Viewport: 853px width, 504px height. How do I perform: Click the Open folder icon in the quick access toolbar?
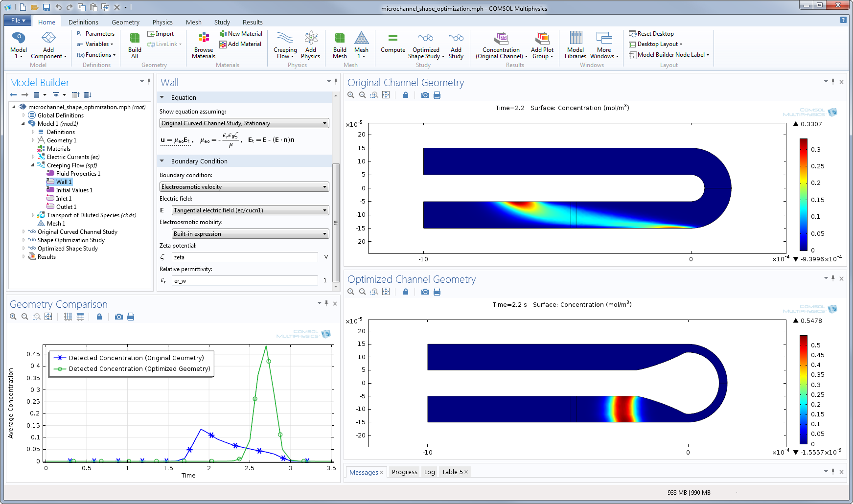click(x=34, y=7)
